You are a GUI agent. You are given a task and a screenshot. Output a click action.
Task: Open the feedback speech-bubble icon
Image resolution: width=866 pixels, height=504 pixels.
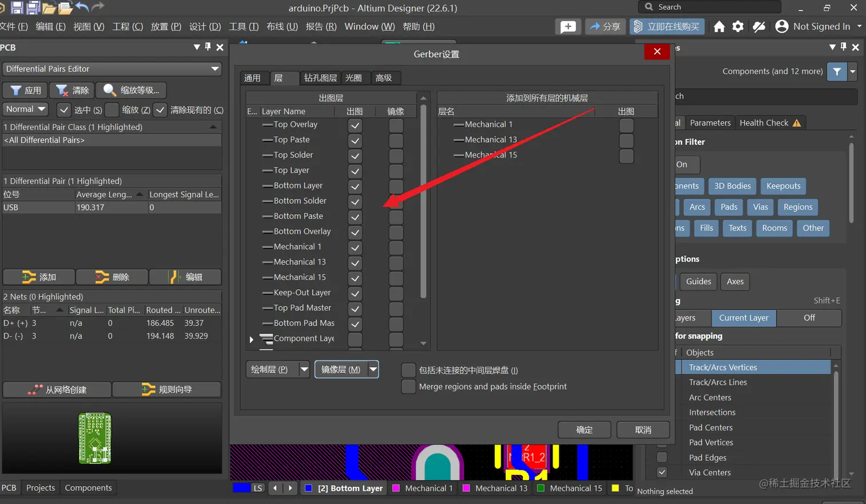pos(568,27)
